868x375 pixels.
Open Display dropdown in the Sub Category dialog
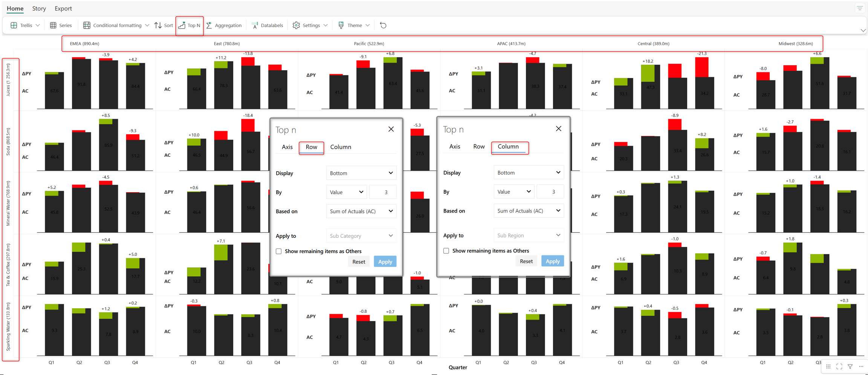point(361,173)
